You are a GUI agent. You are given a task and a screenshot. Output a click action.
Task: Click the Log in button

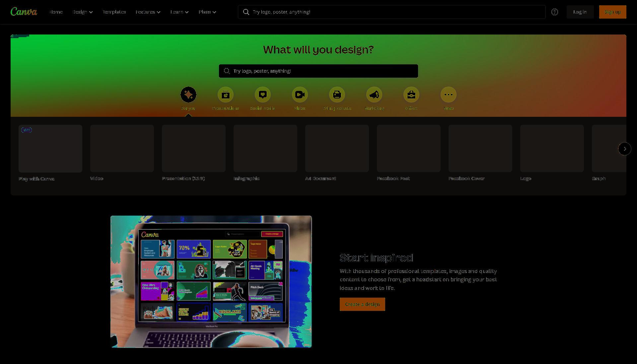(580, 12)
